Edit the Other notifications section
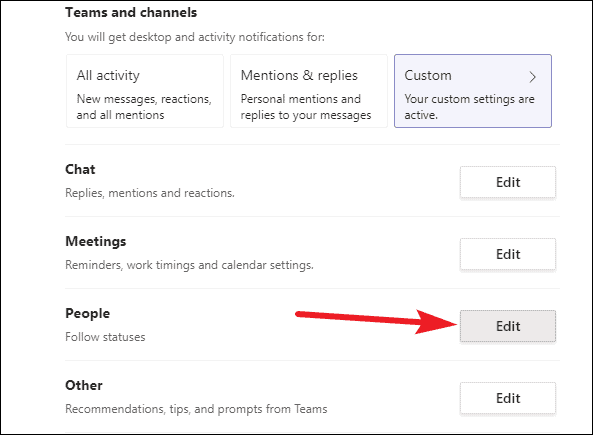 [x=508, y=398]
